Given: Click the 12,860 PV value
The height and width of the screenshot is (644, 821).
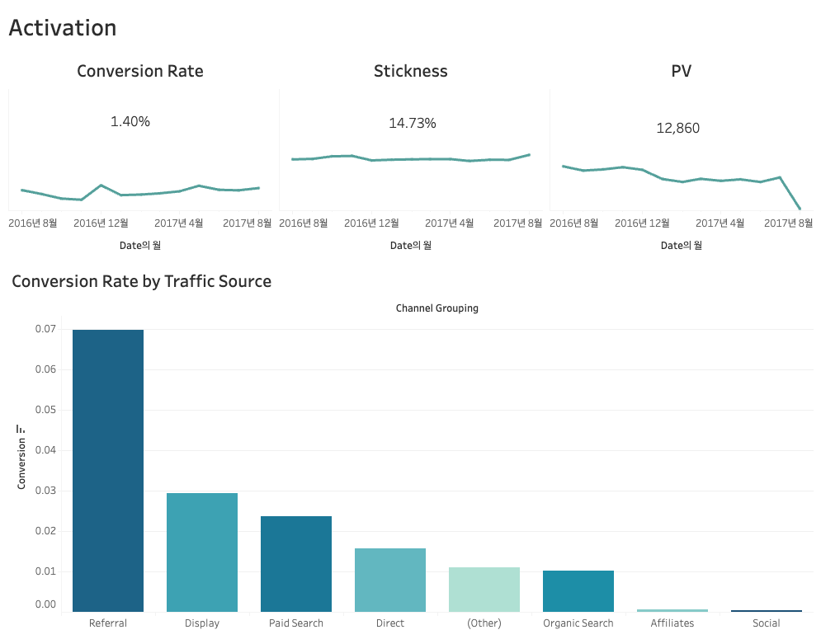Looking at the screenshot, I should click(x=678, y=128).
